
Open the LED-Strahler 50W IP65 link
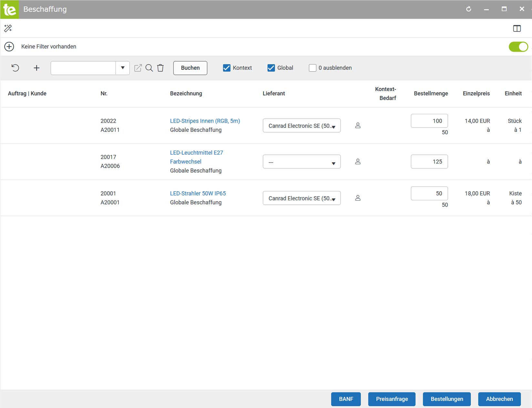(198, 194)
